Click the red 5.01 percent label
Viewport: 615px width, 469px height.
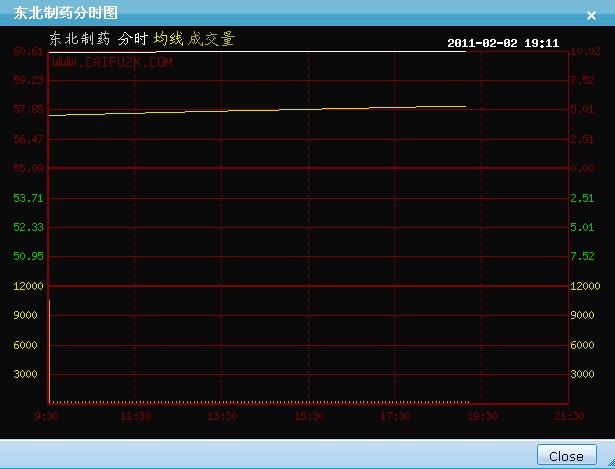pyautogui.click(x=582, y=109)
